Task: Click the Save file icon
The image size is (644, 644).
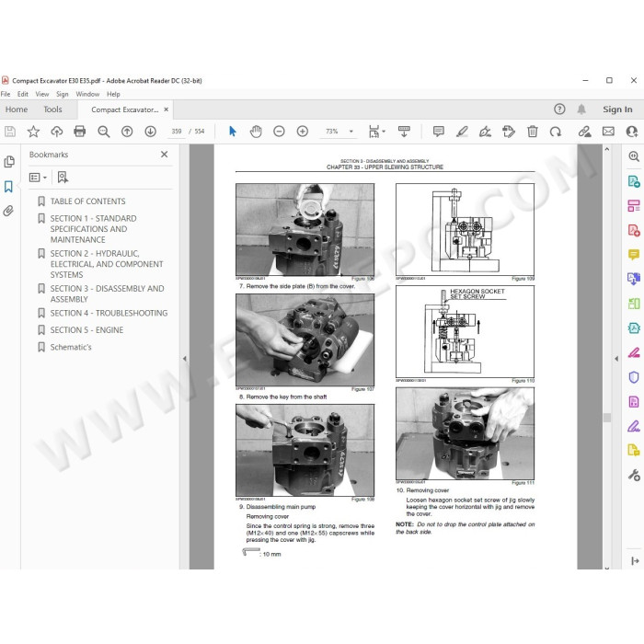Action: point(10,132)
